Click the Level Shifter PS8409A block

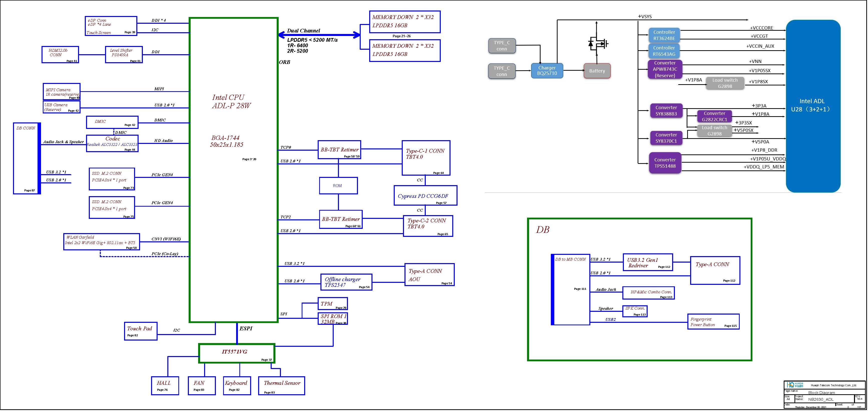pos(124,54)
